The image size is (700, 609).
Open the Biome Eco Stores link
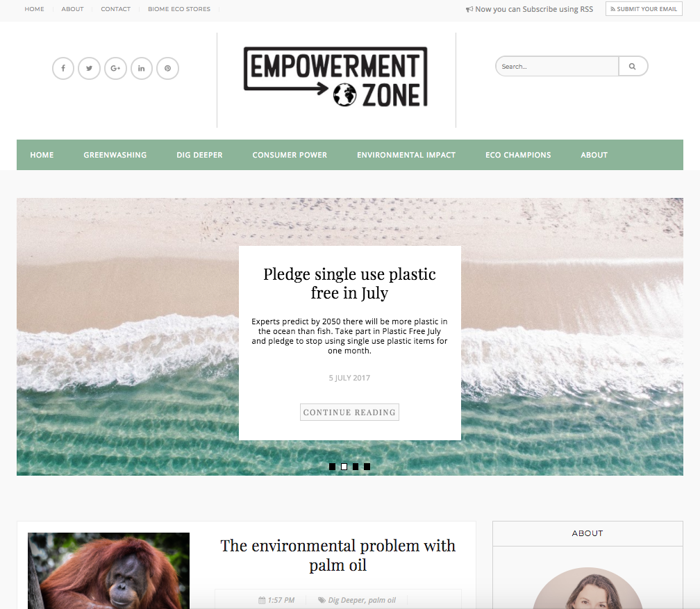(179, 9)
